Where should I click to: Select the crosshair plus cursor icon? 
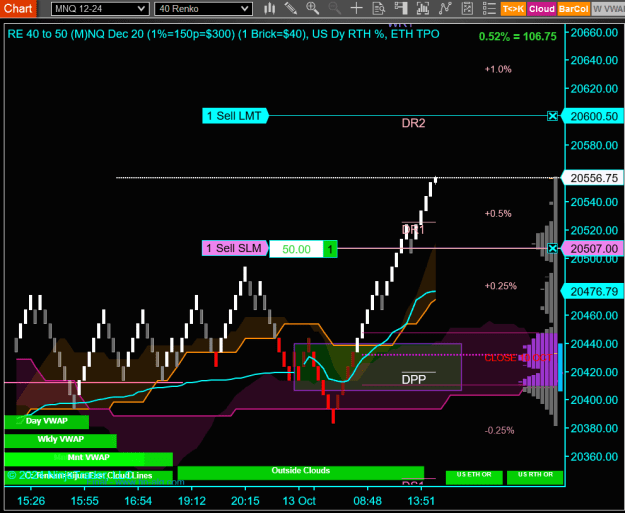click(356, 8)
